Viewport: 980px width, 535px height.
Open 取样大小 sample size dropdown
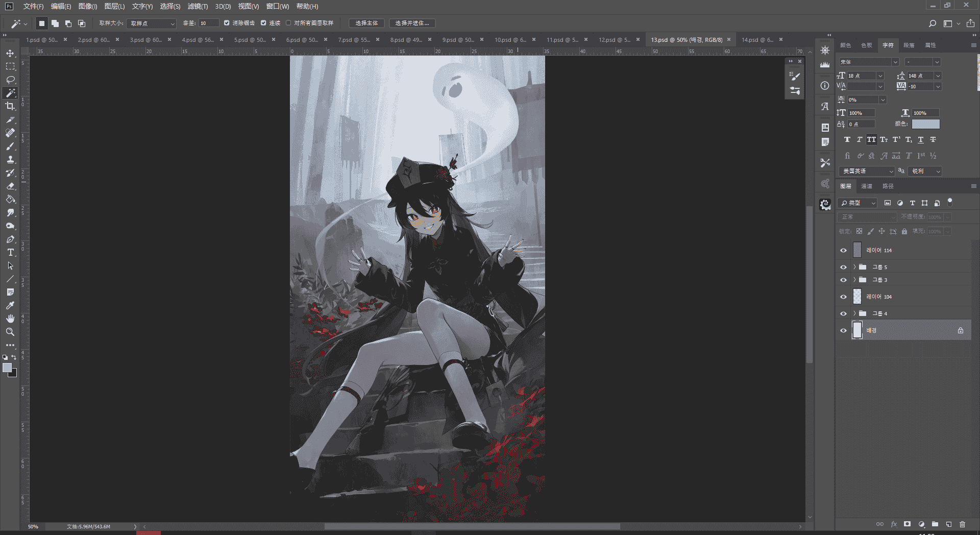(152, 23)
